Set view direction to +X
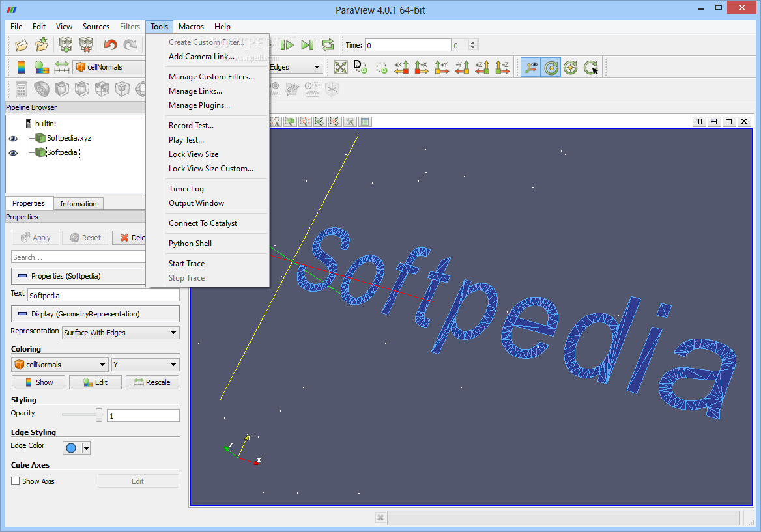Viewport: 761px width, 532px height. pos(401,67)
